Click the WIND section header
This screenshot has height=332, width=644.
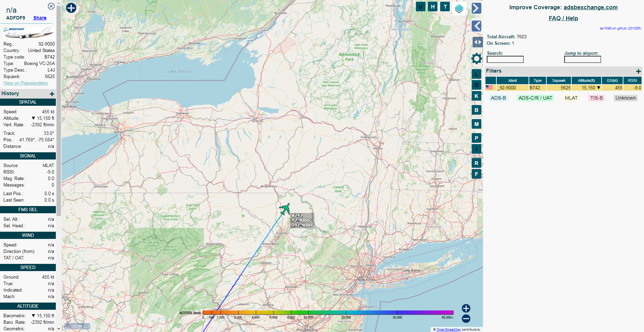tap(28, 235)
